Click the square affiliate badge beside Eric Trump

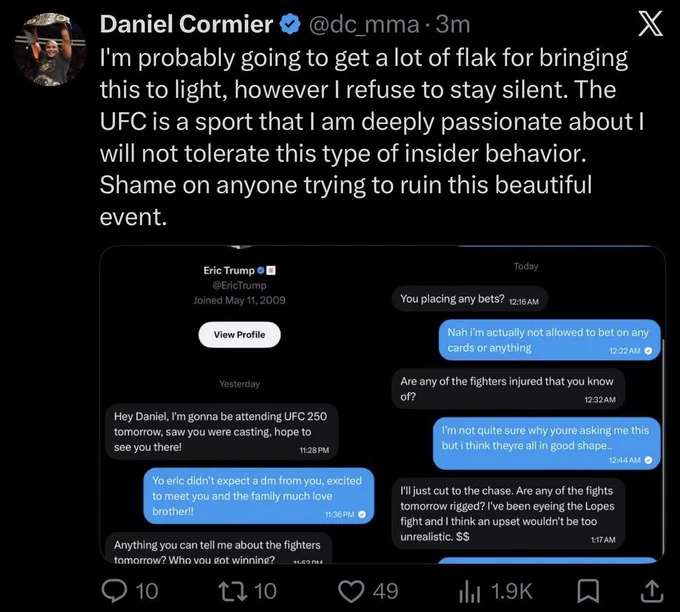coord(271,271)
